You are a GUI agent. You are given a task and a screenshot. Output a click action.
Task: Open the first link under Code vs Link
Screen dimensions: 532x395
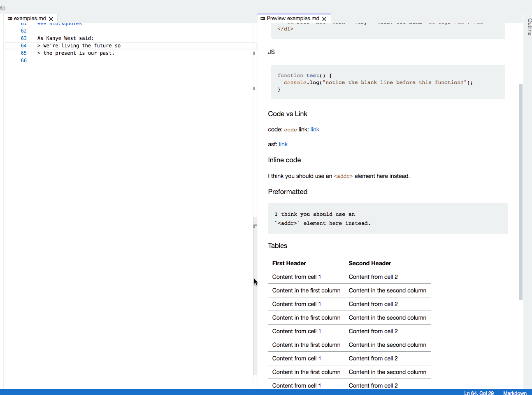(315, 129)
